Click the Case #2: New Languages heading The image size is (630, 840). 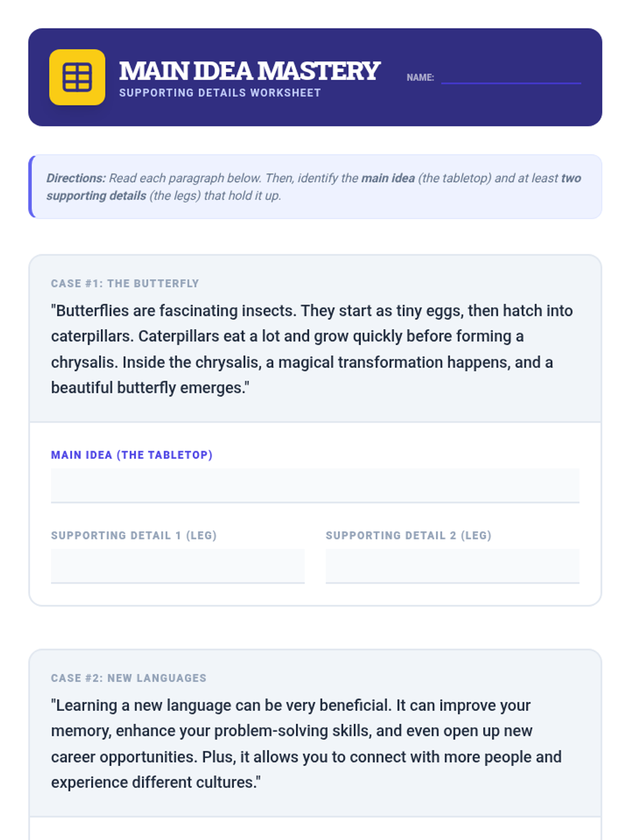129,678
